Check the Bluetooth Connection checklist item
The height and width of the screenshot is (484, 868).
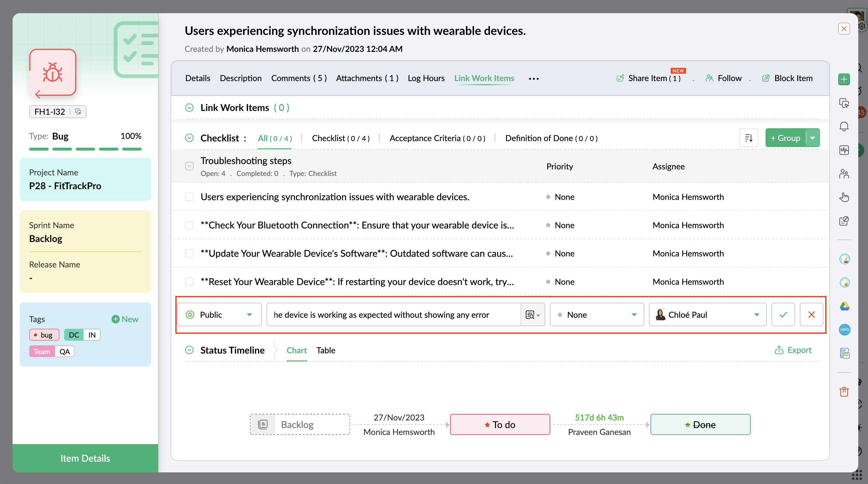(x=190, y=225)
